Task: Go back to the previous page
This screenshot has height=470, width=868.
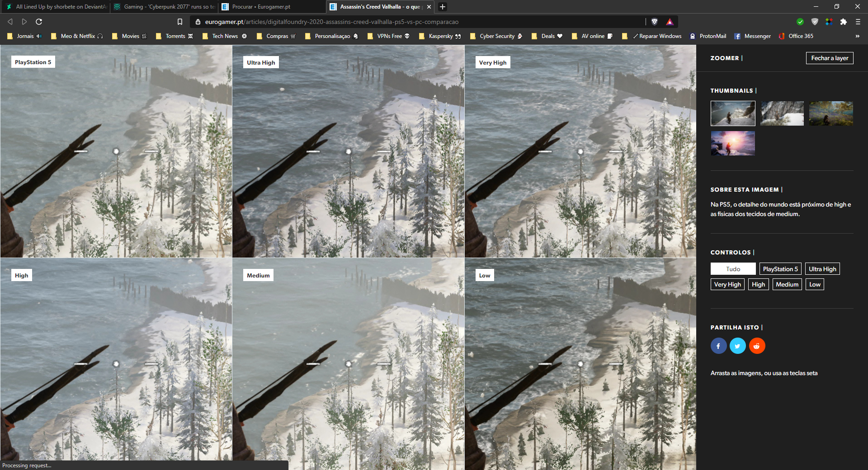Action: pyautogui.click(x=10, y=22)
